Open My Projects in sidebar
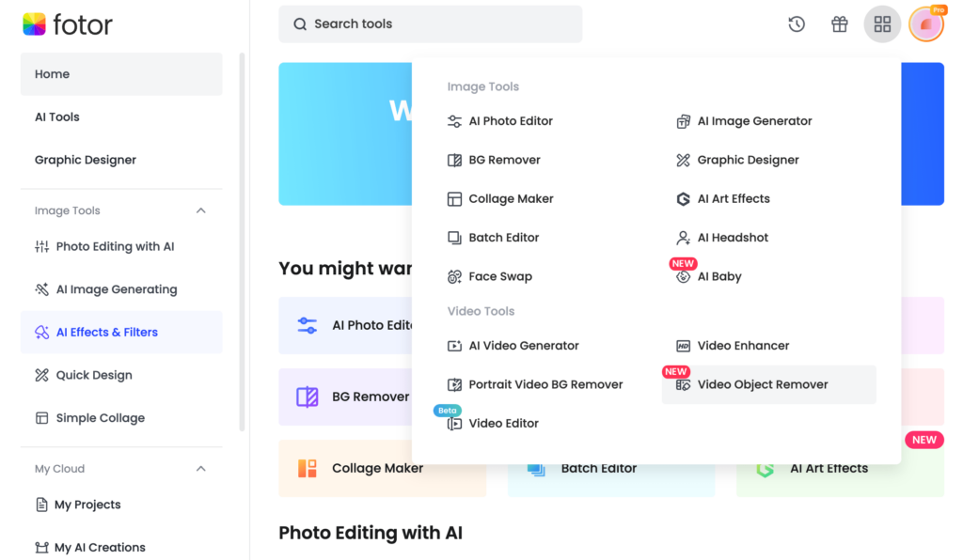Image resolution: width=963 pixels, height=560 pixels. tap(87, 505)
